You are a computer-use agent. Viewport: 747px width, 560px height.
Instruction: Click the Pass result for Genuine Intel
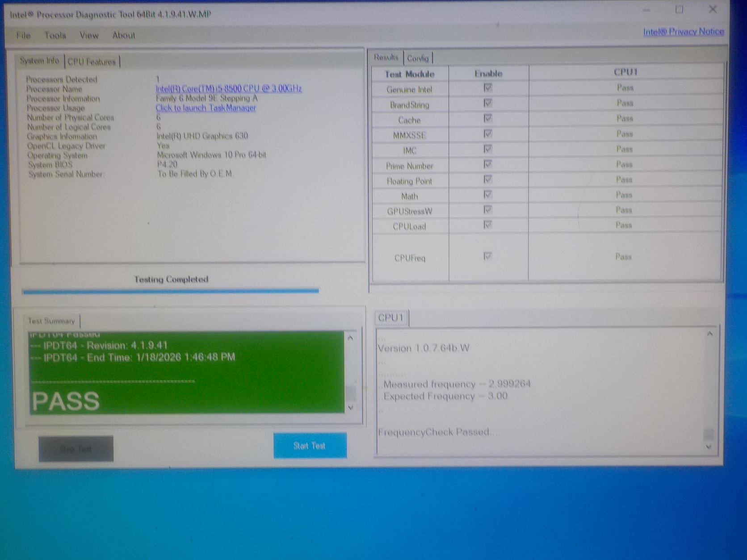click(x=625, y=88)
